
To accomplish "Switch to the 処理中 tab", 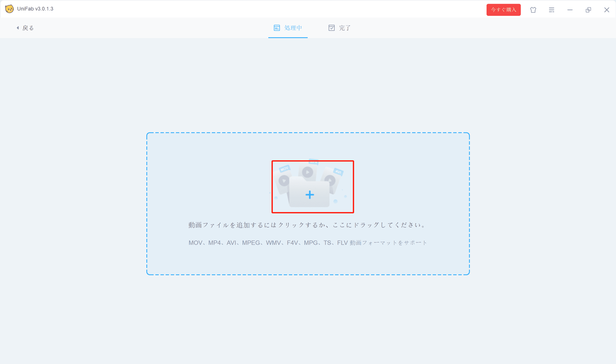I will (x=288, y=28).
